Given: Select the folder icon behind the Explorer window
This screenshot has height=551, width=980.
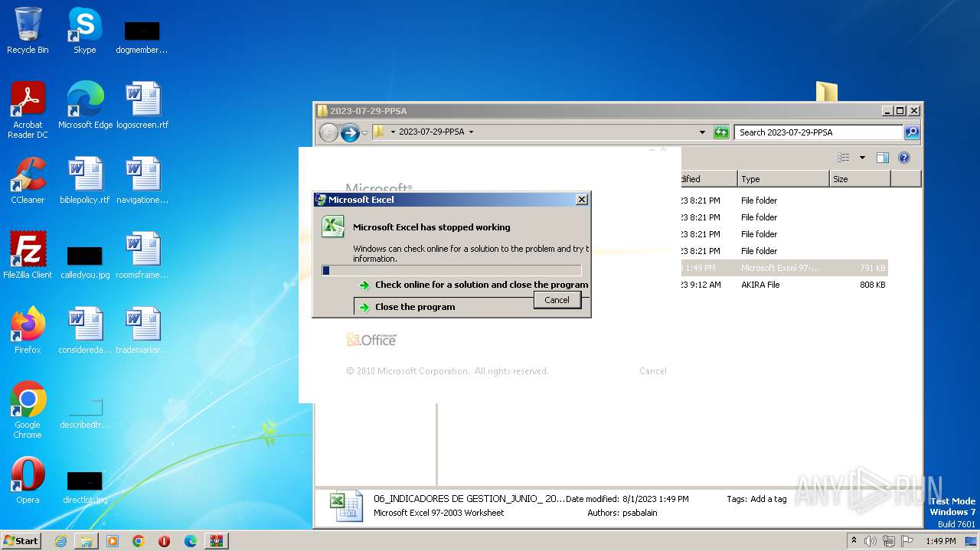Looking at the screenshot, I should (x=826, y=91).
